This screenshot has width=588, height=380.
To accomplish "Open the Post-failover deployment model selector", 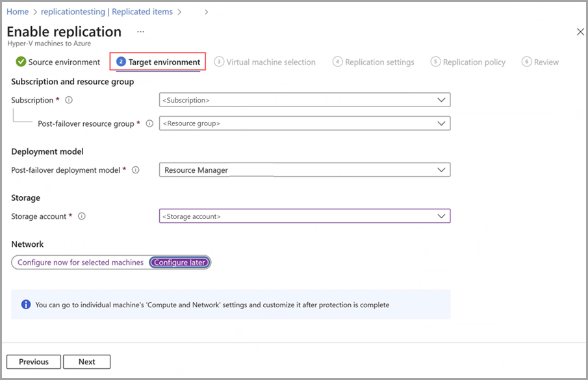I will pos(304,170).
